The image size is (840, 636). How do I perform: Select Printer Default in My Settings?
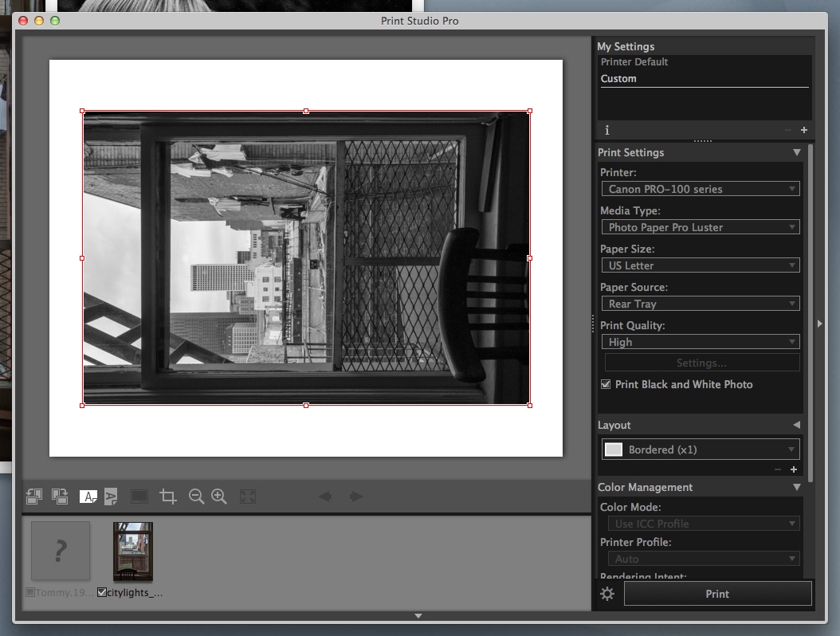point(634,62)
